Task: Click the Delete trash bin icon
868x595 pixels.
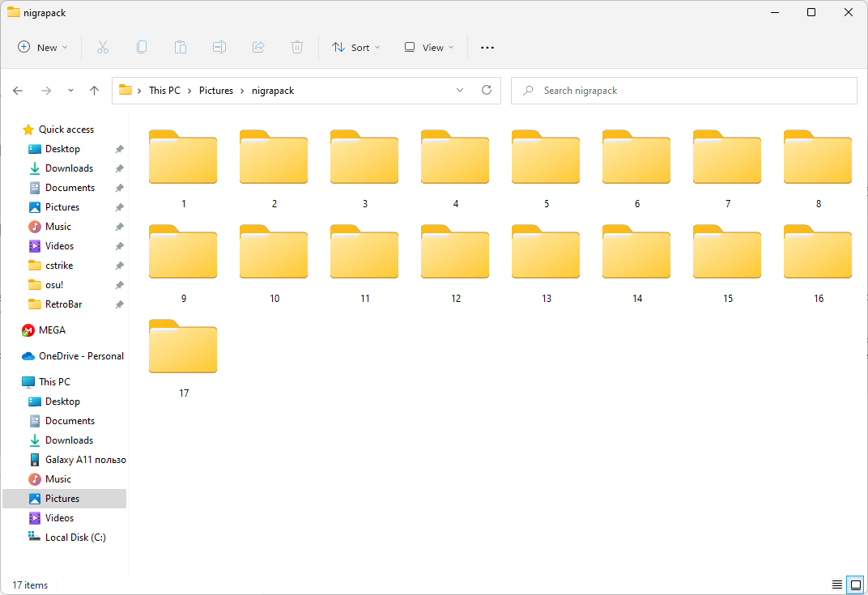Action: pos(297,48)
